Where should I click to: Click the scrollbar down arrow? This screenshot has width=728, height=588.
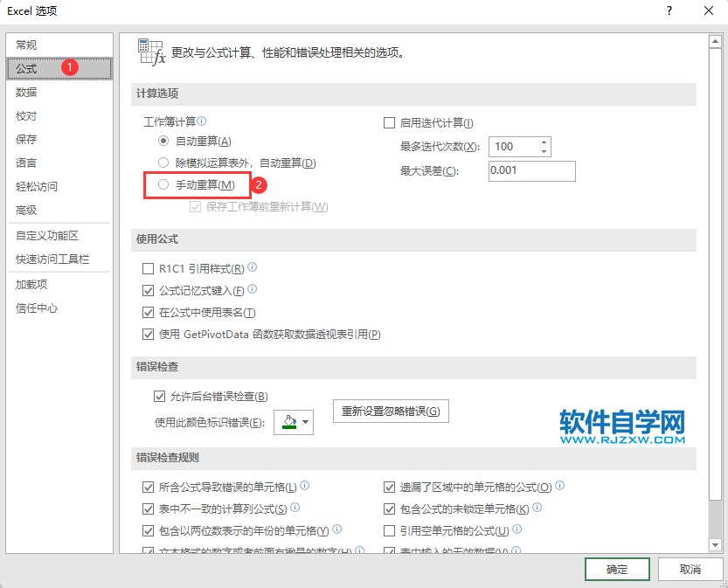tap(715, 545)
